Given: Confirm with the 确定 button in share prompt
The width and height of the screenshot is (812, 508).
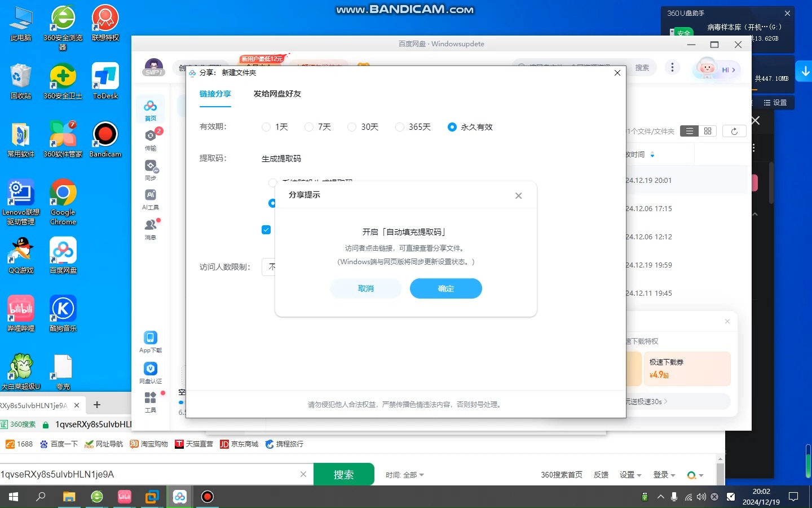Looking at the screenshot, I should 445,288.
